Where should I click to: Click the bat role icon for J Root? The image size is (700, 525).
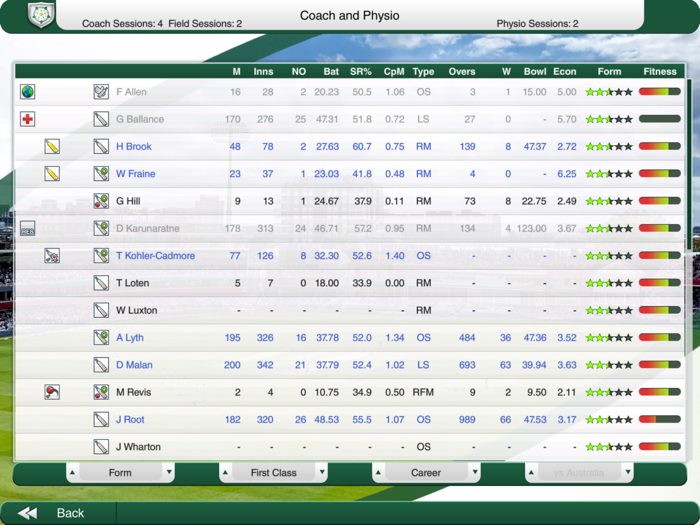click(101, 420)
